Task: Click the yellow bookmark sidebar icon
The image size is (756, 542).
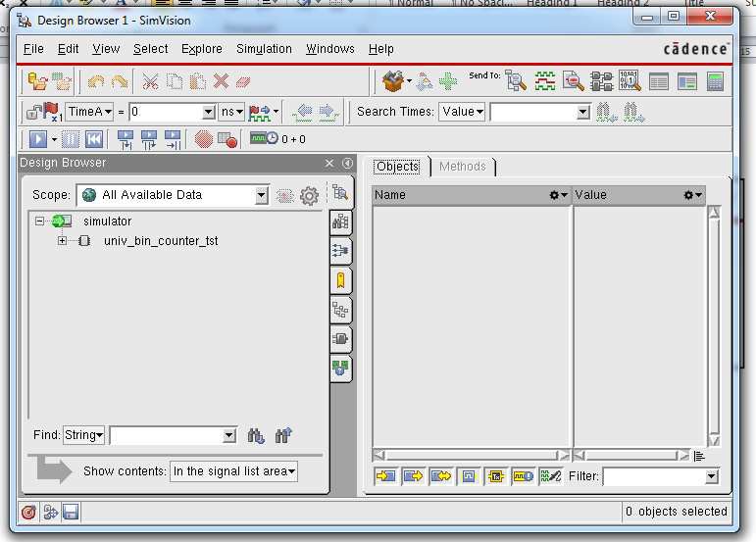Action: point(340,280)
